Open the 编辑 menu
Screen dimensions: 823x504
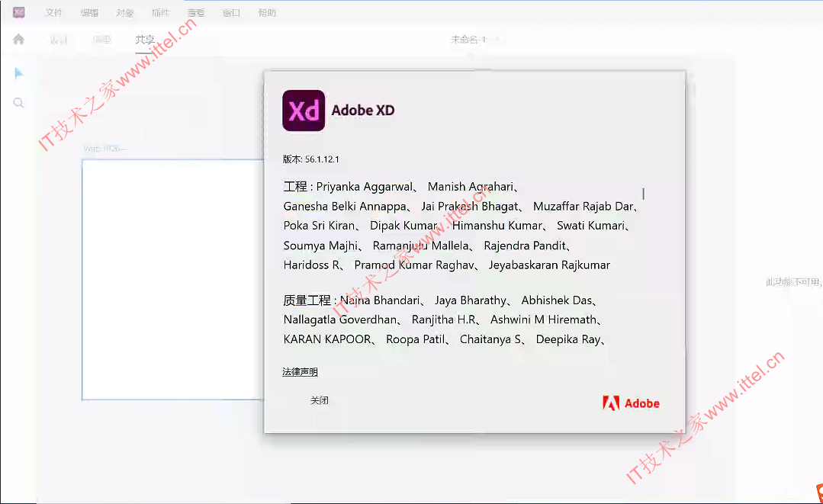[89, 13]
